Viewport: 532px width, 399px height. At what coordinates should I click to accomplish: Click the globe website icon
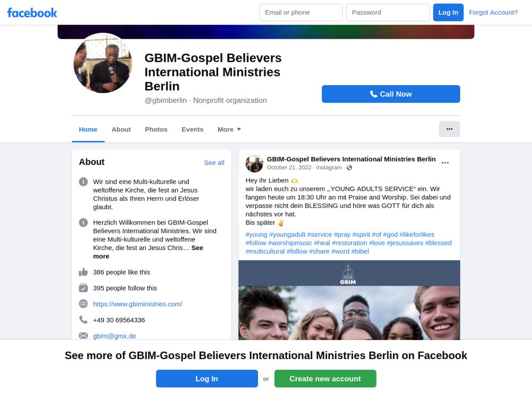point(84,304)
